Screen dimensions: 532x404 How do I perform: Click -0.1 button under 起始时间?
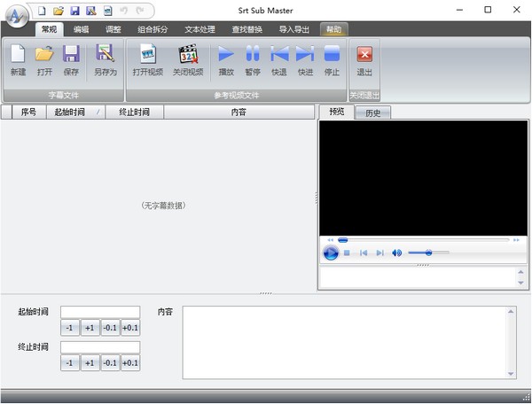pos(110,328)
